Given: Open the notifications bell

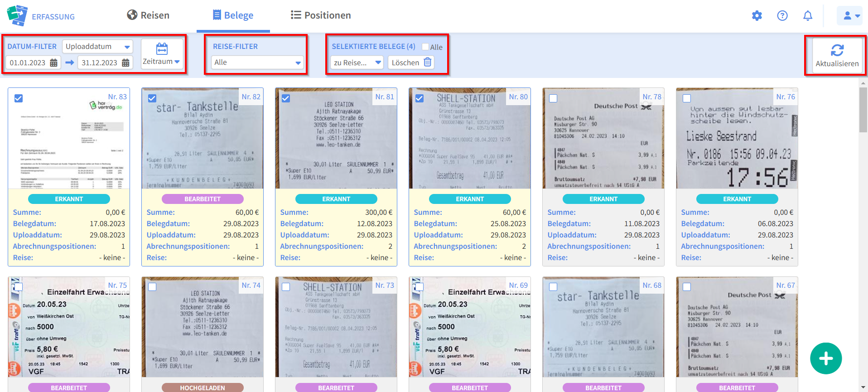Looking at the screenshot, I should point(807,16).
